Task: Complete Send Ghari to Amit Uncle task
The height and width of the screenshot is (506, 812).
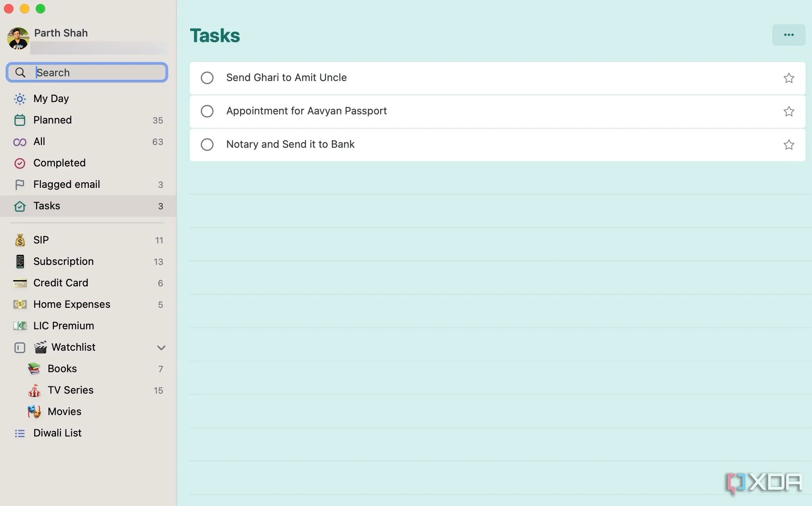Action: [x=207, y=78]
